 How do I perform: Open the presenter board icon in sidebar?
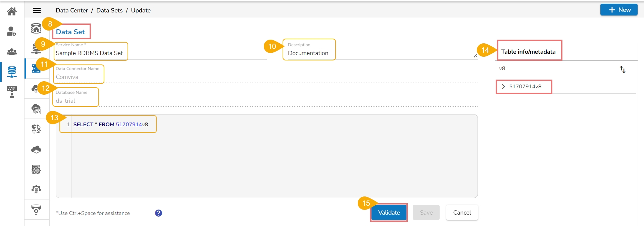pyautogui.click(x=12, y=92)
